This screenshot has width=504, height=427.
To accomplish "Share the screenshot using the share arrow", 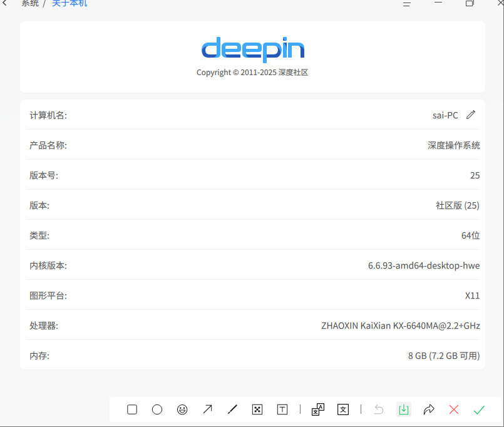I will pos(429,409).
